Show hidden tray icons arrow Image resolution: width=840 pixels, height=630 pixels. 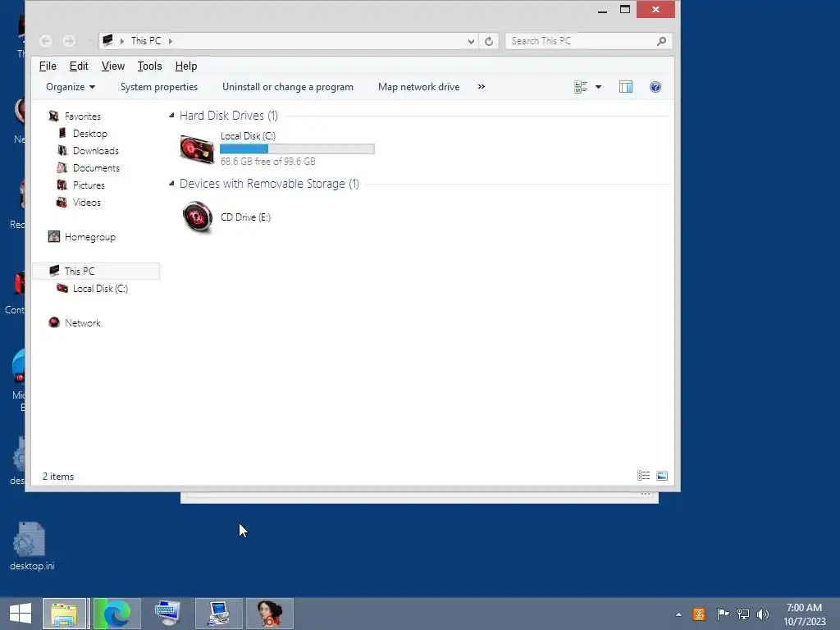point(678,614)
